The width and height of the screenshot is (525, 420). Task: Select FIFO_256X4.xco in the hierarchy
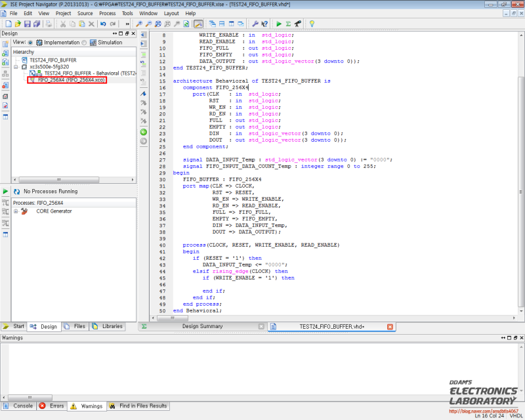pyautogui.click(x=71, y=79)
